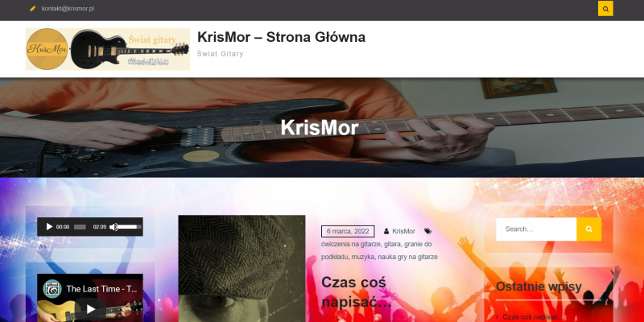The height and width of the screenshot is (322, 644).
Task: Mute the audio player volume speaker icon
Action: (x=114, y=227)
